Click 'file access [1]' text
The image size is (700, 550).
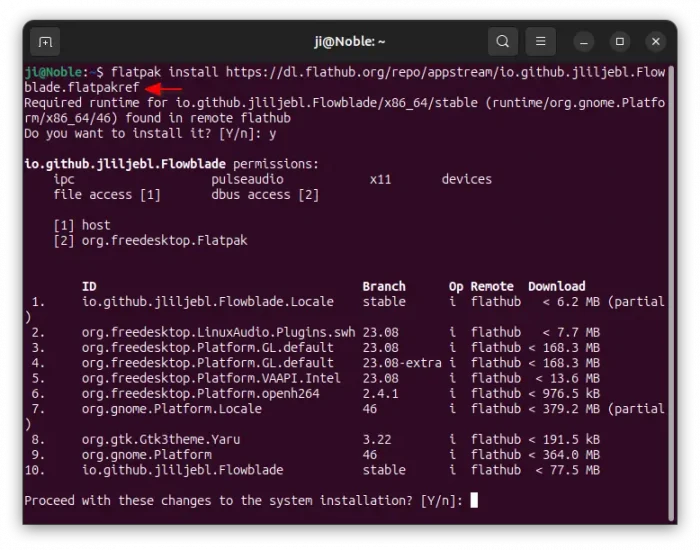[107, 195]
